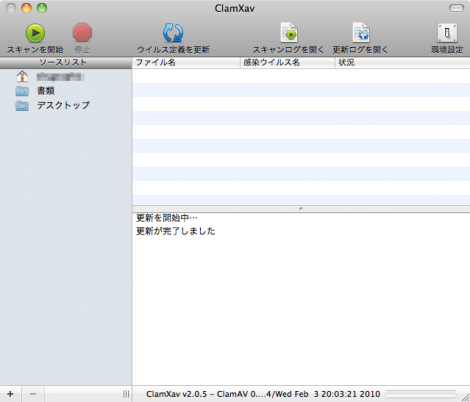Click the split view divider handle

point(301,209)
